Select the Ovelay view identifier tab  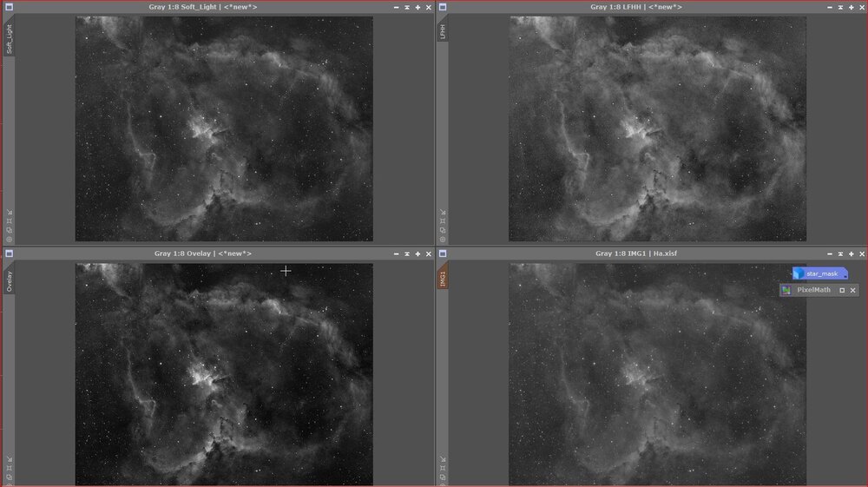click(10, 280)
